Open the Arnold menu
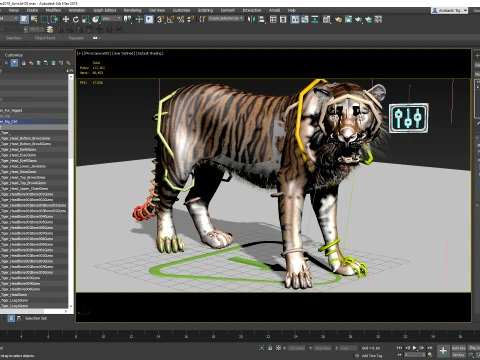The image size is (480, 360). pos(274,10)
